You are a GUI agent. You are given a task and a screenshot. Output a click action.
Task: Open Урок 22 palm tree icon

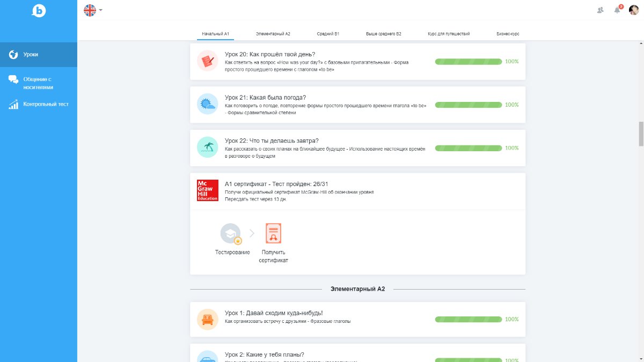point(207,147)
